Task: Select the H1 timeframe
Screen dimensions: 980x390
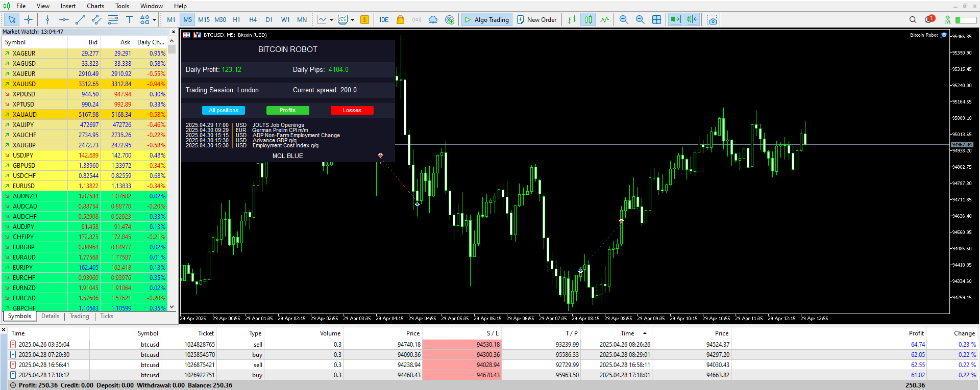Action: coord(236,20)
